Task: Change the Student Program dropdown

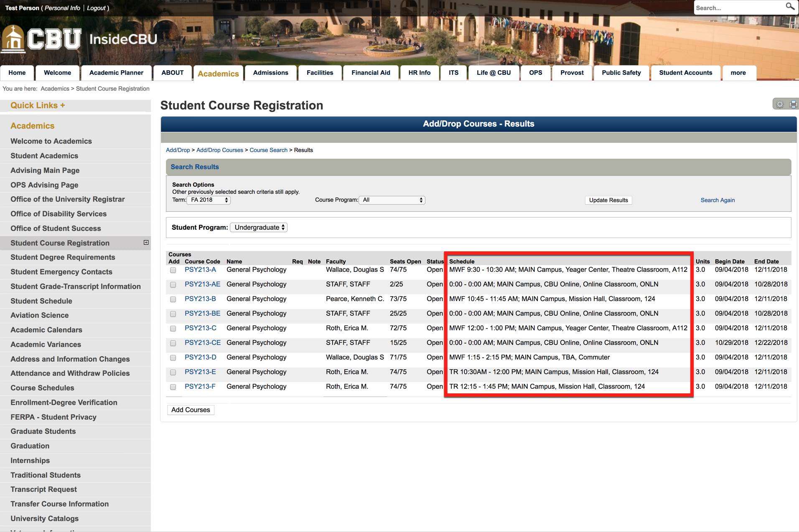Action: click(x=259, y=228)
